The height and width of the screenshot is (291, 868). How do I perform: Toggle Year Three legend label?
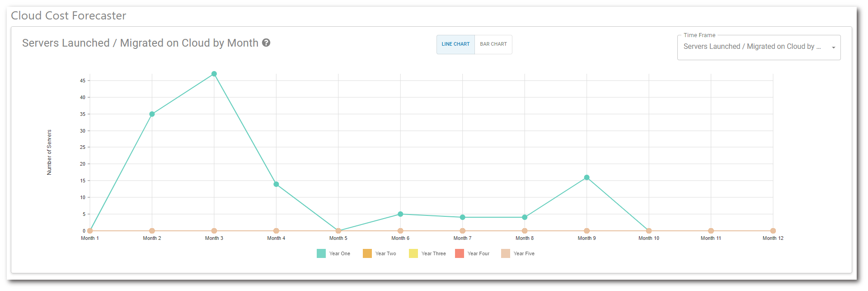433,253
